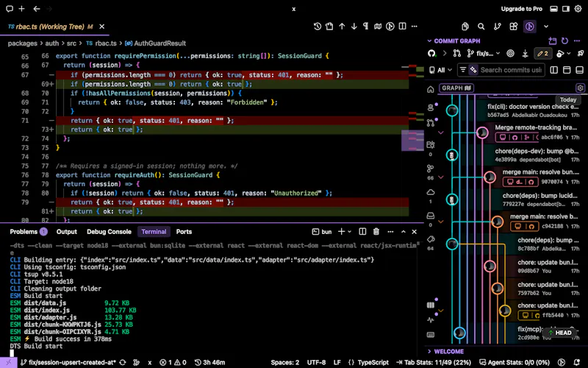Image resolution: width=588 pixels, height=368 pixels.
Task: Open file history clock icon in editor toolbar
Action: tap(318, 26)
